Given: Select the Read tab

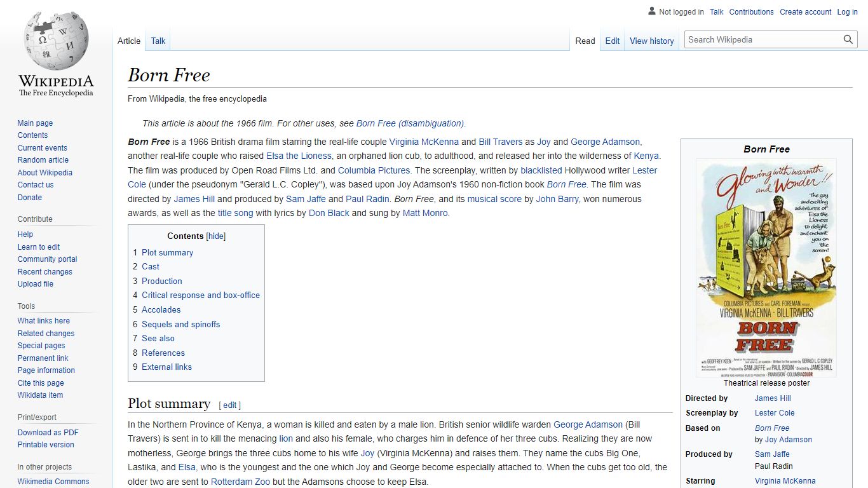Looking at the screenshot, I should pyautogui.click(x=585, y=41).
